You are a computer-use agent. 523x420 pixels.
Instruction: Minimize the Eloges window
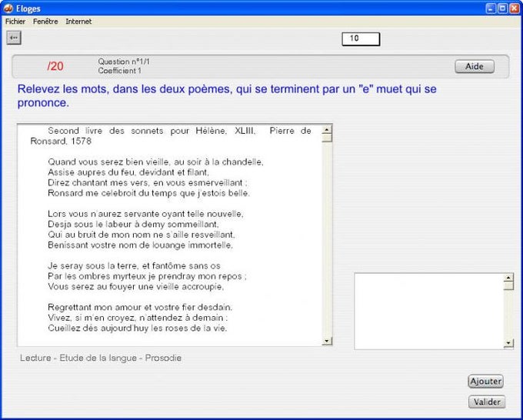point(491,8)
